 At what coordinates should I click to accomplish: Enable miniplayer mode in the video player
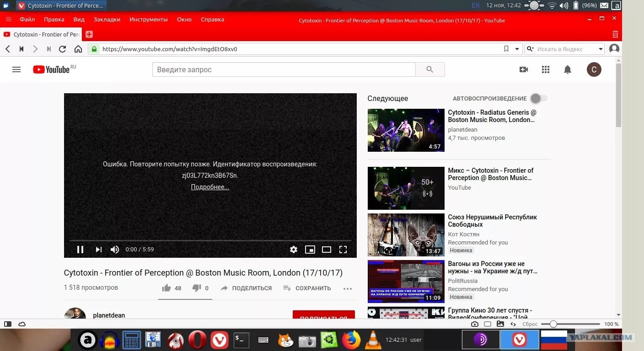[x=310, y=250]
